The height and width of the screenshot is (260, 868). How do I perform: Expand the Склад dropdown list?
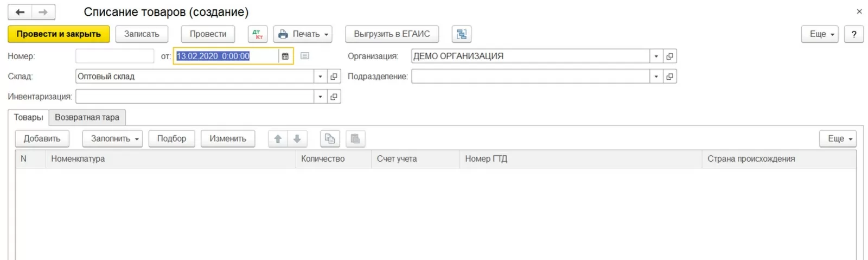click(x=321, y=77)
